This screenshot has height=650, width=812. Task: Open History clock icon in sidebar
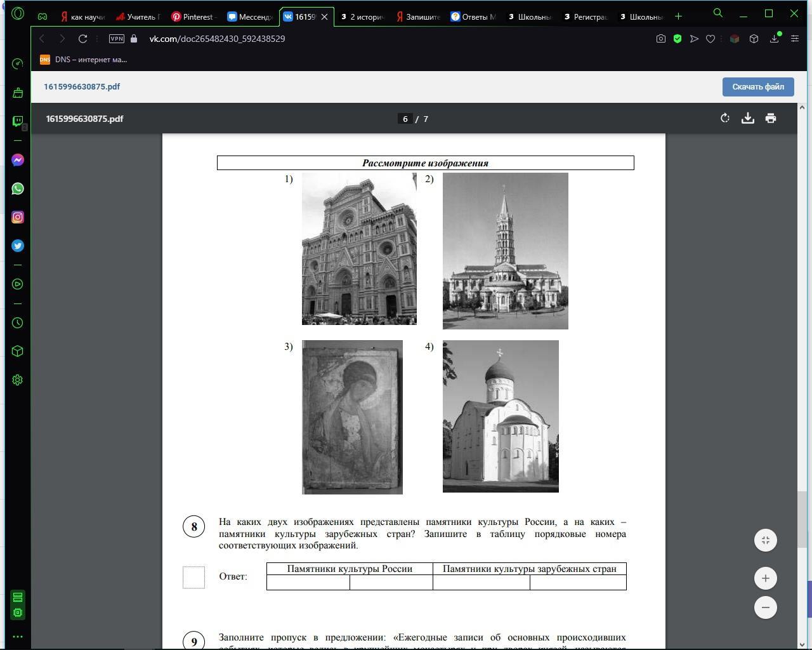pos(18,322)
